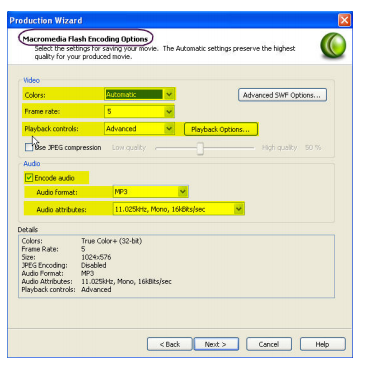Click the 'Disabled' JPEG Encoding value
This screenshot has width=376, height=371.
94,265
